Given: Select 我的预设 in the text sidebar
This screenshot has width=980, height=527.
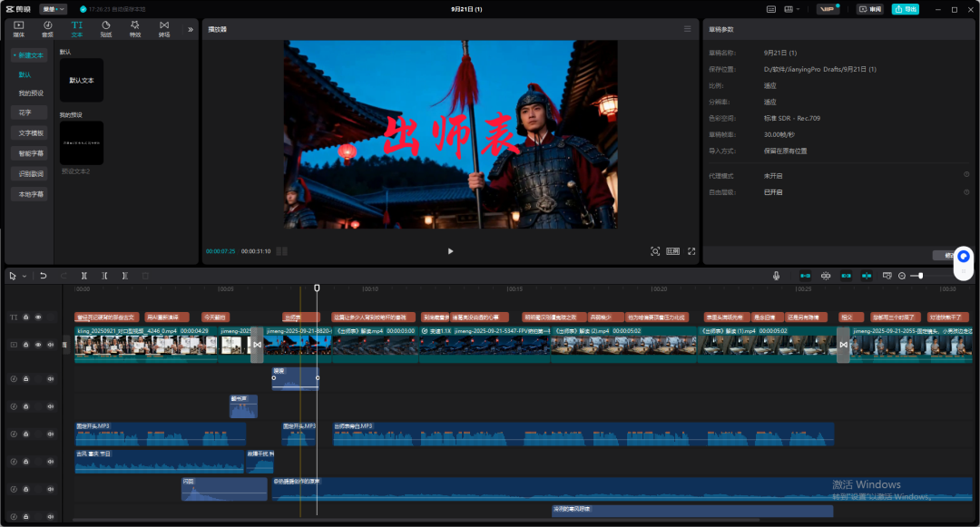Looking at the screenshot, I should (x=31, y=93).
